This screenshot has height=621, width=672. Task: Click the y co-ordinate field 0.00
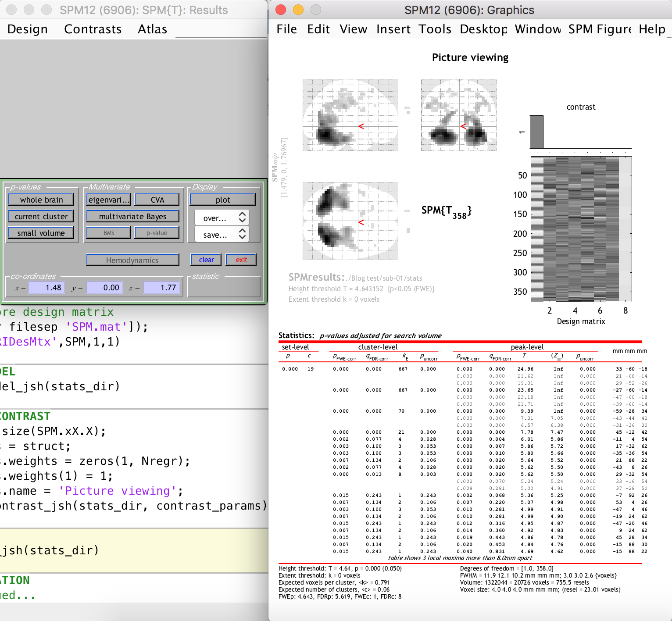(x=104, y=287)
